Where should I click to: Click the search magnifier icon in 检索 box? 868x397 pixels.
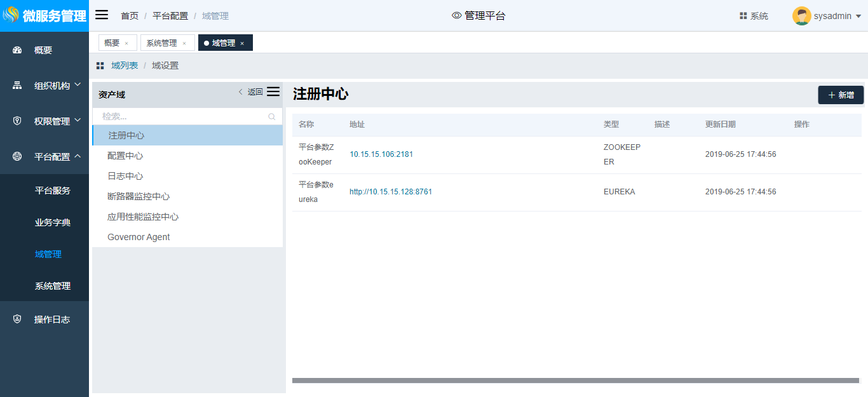click(x=272, y=117)
